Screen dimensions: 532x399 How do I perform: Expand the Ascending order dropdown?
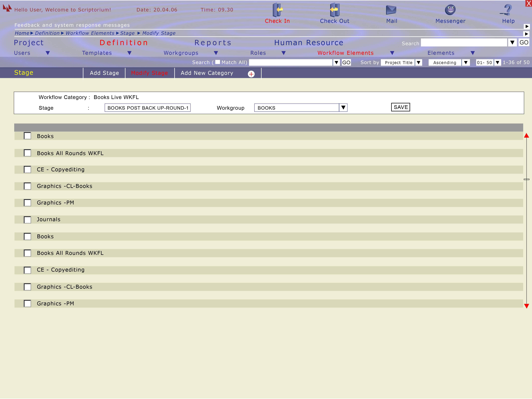point(466,63)
